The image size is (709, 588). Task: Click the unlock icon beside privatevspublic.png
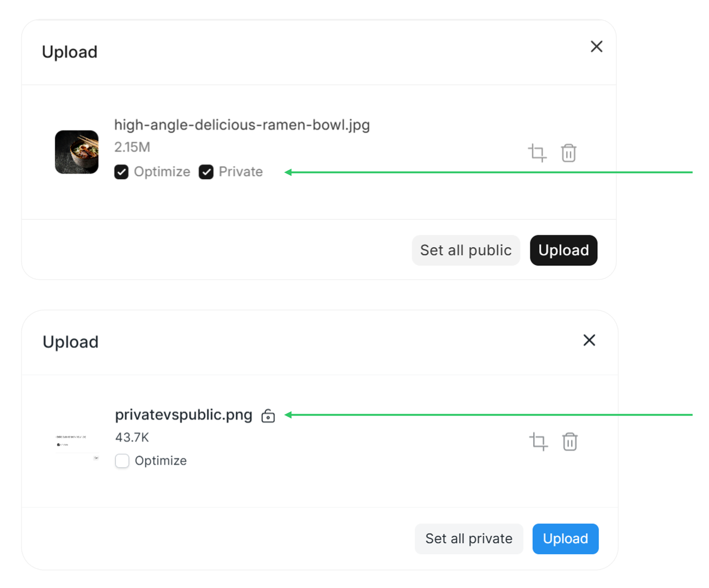tap(268, 416)
